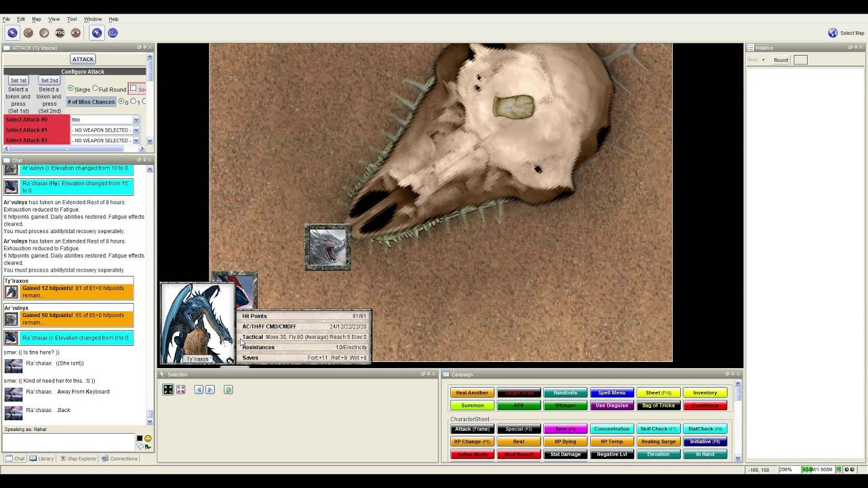Click the HP Change macro button
The height and width of the screenshot is (488, 868).
[x=472, y=442]
